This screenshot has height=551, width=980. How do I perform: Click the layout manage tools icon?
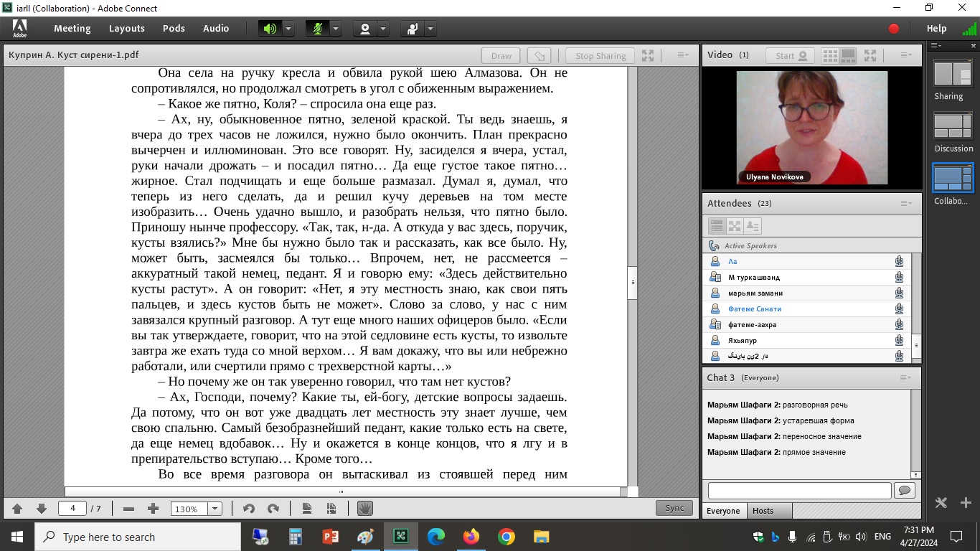941,503
